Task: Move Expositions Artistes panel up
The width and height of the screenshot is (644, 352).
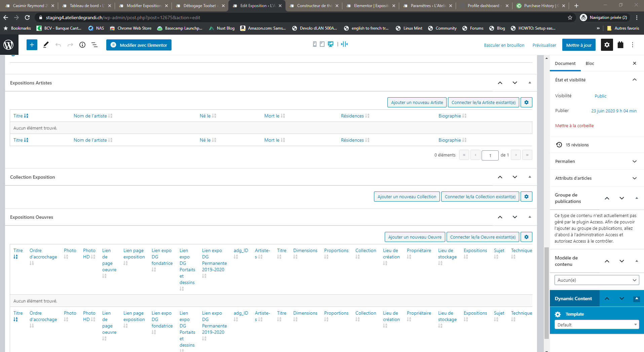Action: coord(500,83)
